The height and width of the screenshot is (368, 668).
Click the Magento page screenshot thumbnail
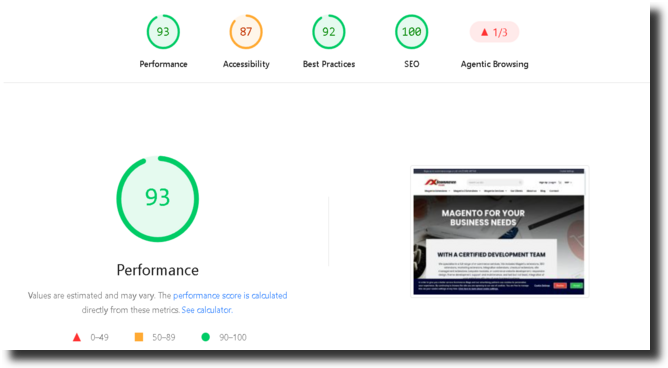pyautogui.click(x=499, y=231)
